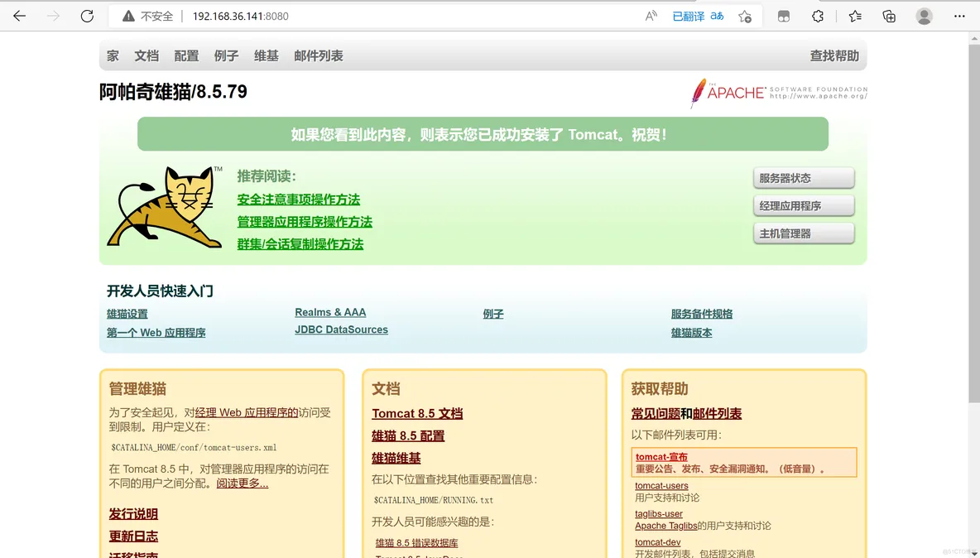Open the 家 (Home) nav item

click(x=113, y=55)
